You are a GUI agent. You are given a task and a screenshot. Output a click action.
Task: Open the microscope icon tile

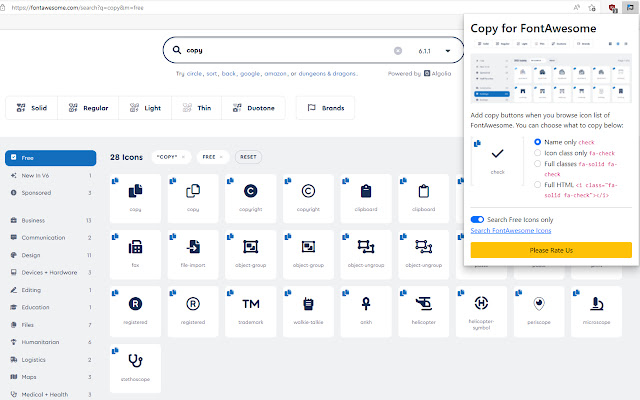(x=597, y=309)
